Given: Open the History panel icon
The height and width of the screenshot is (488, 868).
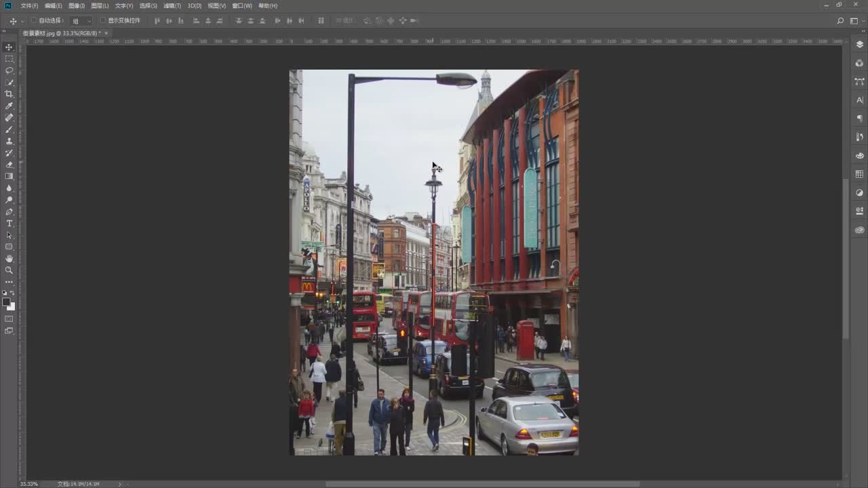Looking at the screenshot, I should tap(859, 137).
